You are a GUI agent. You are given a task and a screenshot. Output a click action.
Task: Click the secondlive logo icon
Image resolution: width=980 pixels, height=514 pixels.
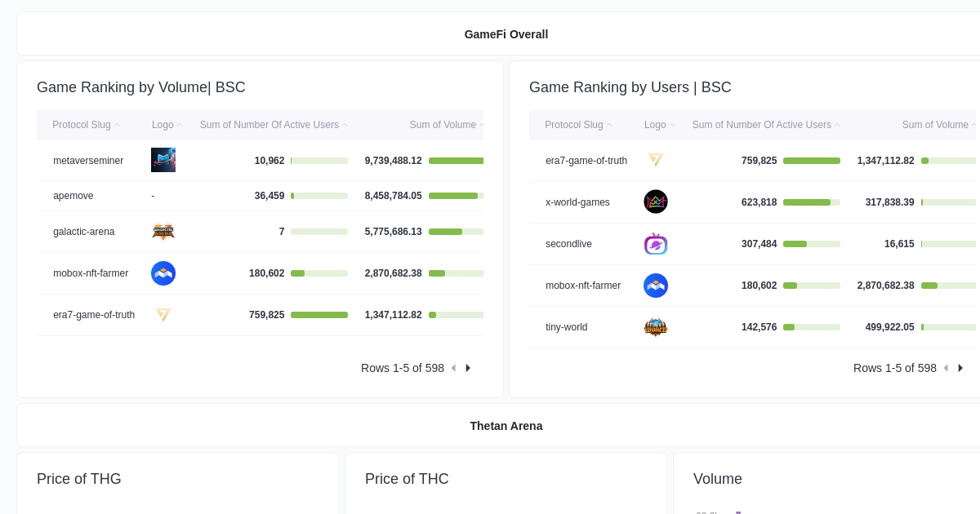pyautogui.click(x=656, y=243)
